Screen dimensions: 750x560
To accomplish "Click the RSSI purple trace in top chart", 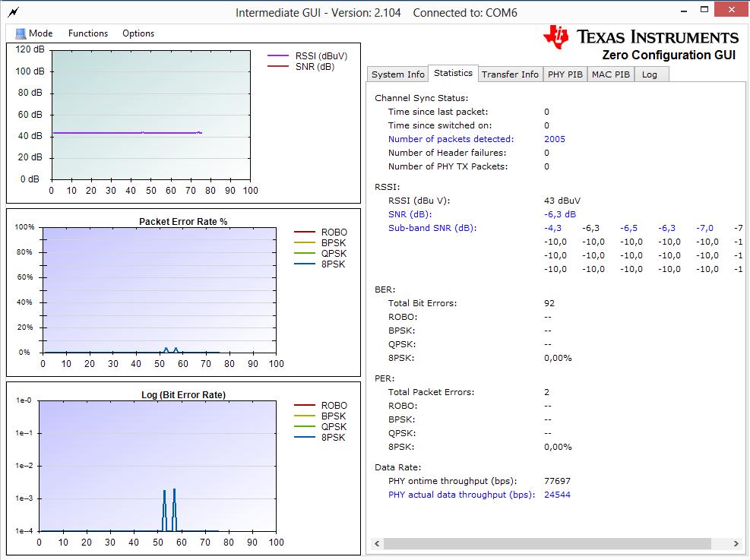I will (127, 132).
